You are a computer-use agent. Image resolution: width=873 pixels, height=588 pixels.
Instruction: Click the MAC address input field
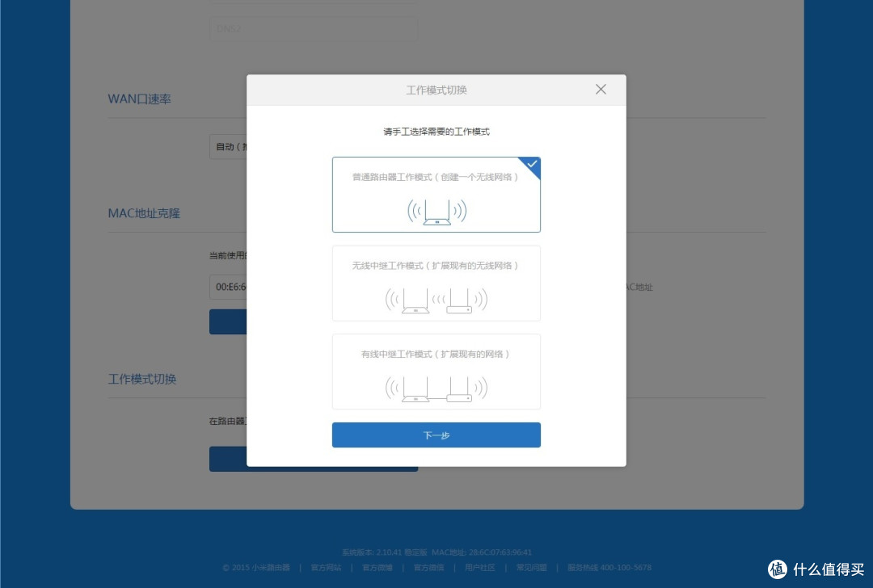pyautogui.click(x=229, y=287)
